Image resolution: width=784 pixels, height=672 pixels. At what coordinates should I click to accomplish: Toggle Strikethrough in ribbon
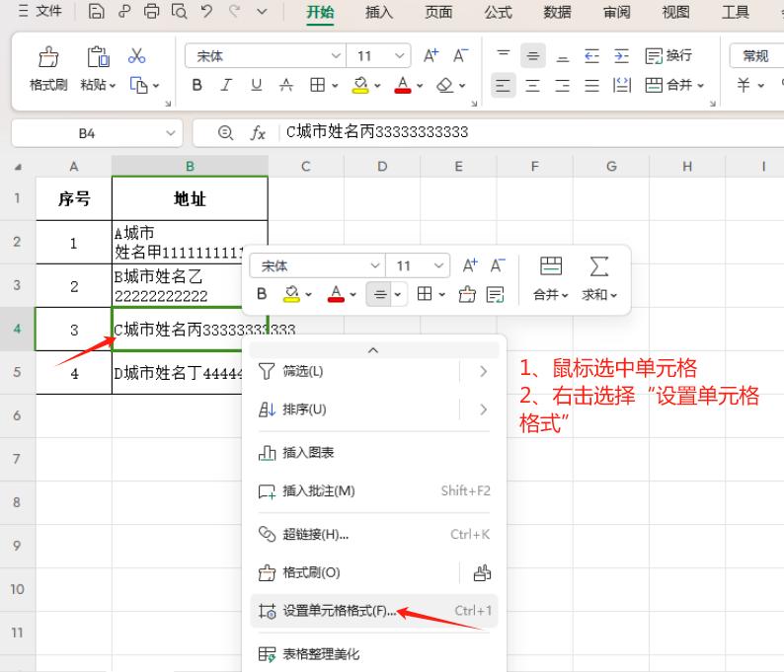pyautogui.click(x=286, y=86)
